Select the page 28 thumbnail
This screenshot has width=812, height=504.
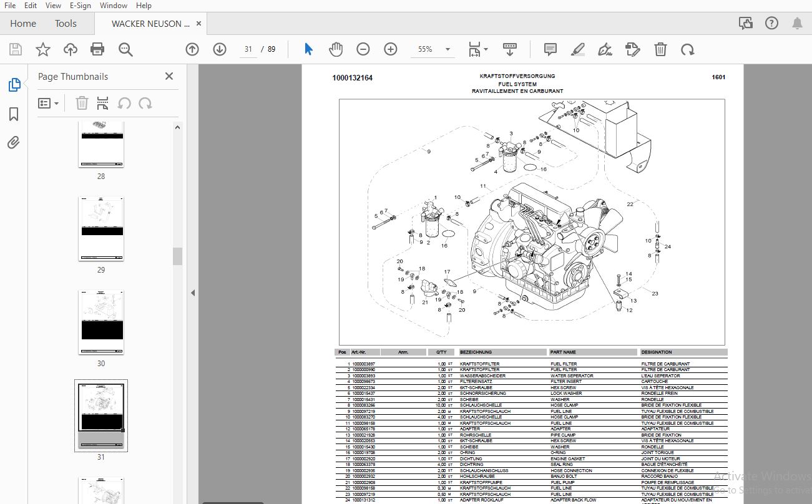[x=101, y=145]
